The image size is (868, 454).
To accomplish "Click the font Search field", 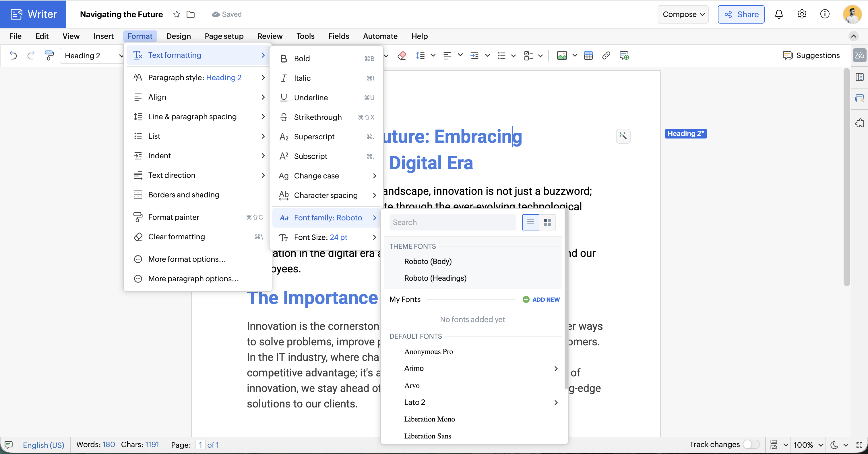I will [x=452, y=222].
